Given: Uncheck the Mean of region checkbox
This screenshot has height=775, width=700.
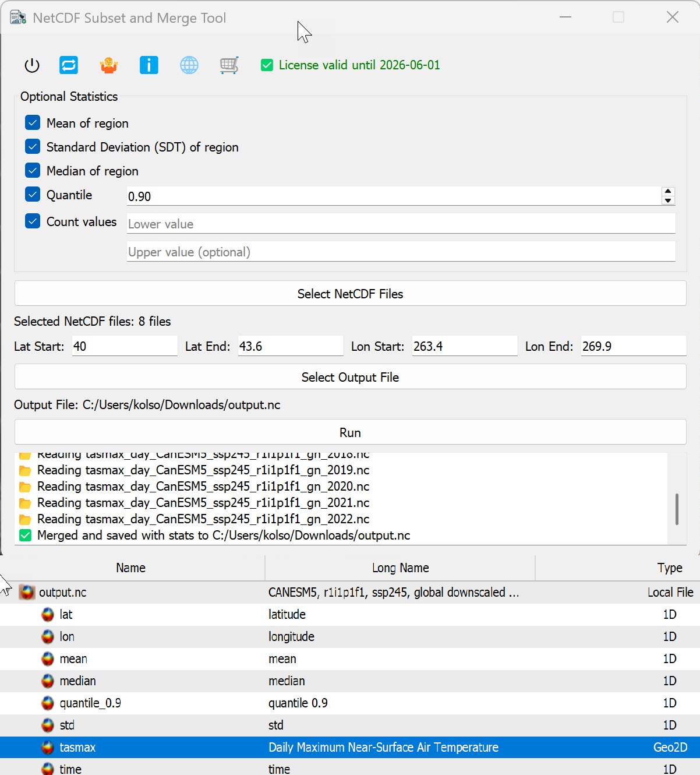Looking at the screenshot, I should point(33,123).
